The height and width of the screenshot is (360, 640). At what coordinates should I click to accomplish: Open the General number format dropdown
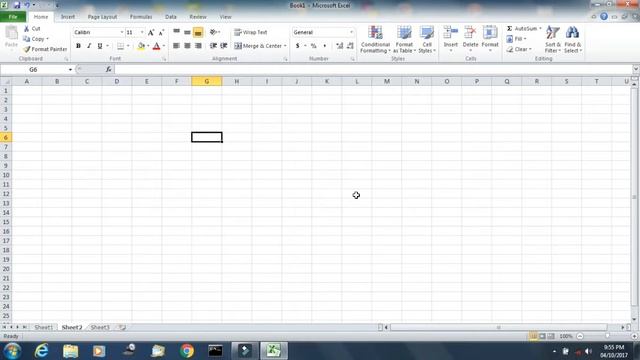[x=351, y=32]
